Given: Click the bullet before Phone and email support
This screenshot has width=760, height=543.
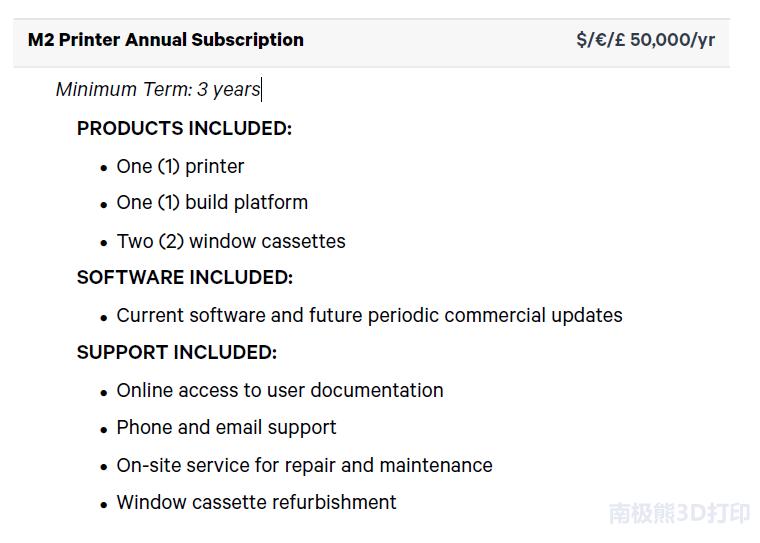Looking at the screenshot, I should coord(104,429).
